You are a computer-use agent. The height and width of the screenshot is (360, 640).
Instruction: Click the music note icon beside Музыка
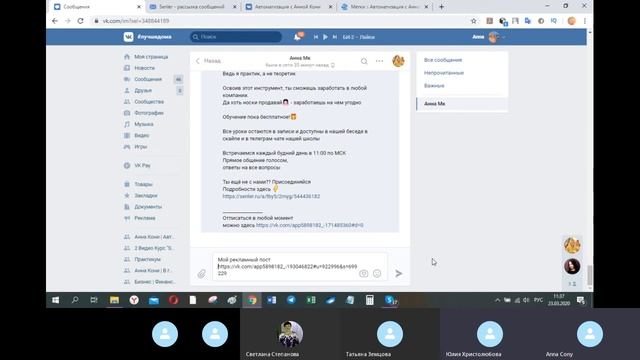(127, 124)
